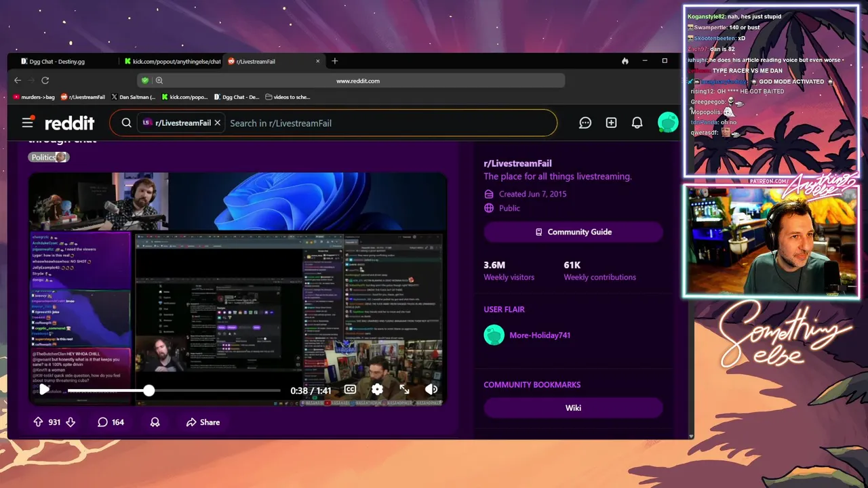868x488 pixels.
Task: Open the Dan Saltman bookmark
Action: pos(133,97)
